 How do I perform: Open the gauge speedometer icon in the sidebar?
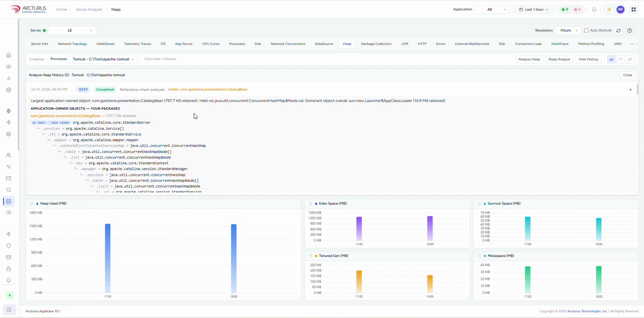point(9,213)
